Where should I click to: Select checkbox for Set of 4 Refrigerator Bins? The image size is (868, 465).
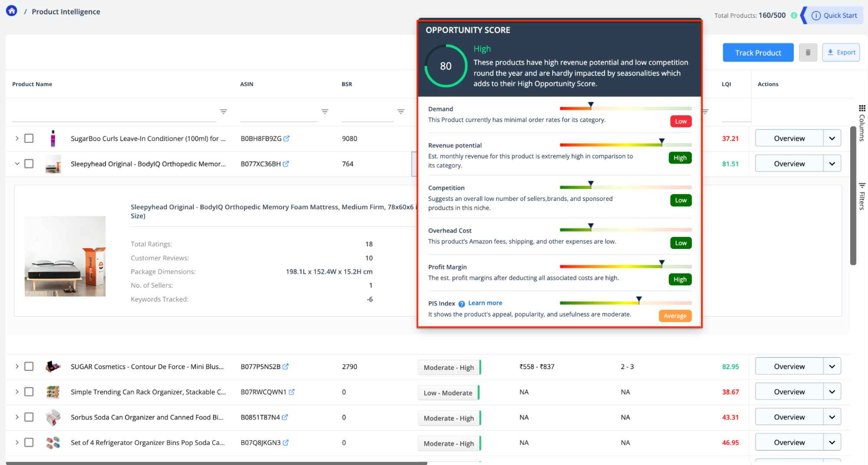29,442
